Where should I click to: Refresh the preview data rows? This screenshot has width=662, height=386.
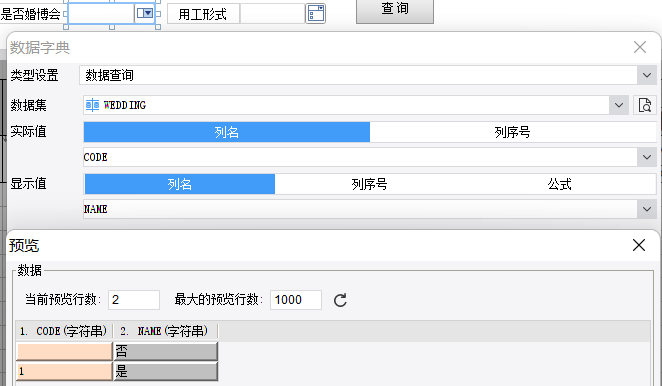pyautogui.click(x=340, y=300)
